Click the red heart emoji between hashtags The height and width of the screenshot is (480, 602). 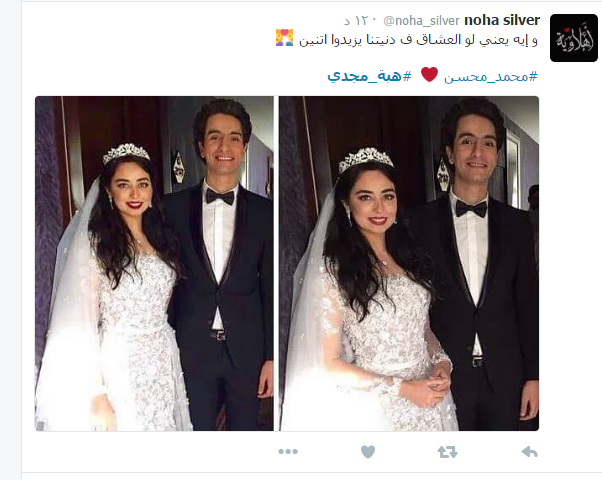pyautogui.click(x=429, y=74)
